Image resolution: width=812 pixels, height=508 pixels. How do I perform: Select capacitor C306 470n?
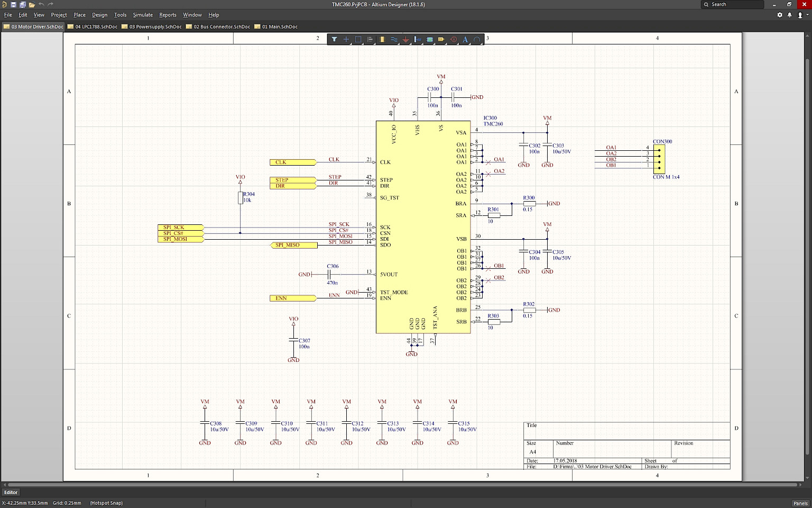point(328,275)
